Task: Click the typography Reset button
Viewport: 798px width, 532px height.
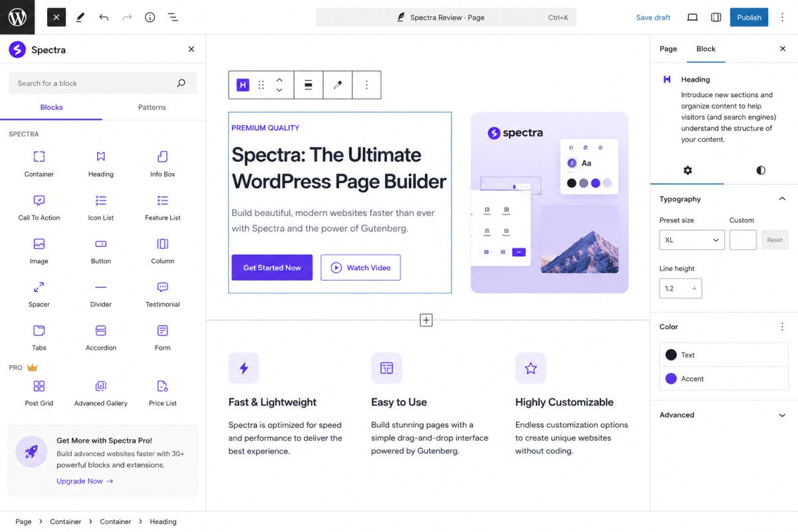Action: pyautogui.click(x=775, y=240)
